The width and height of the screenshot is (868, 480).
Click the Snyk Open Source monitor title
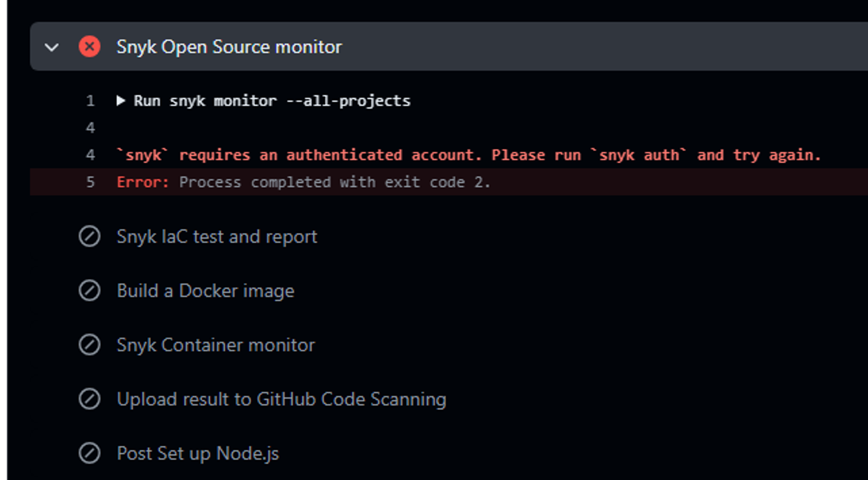pos(229,47)
